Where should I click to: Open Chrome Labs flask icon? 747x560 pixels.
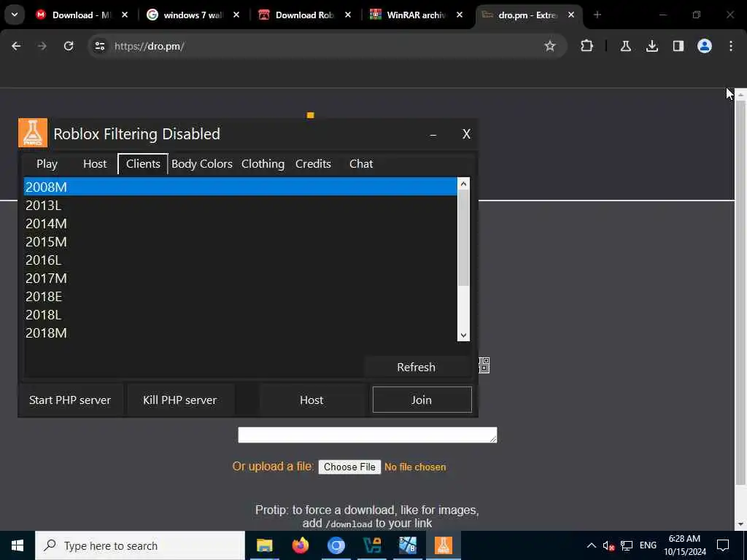625,46
